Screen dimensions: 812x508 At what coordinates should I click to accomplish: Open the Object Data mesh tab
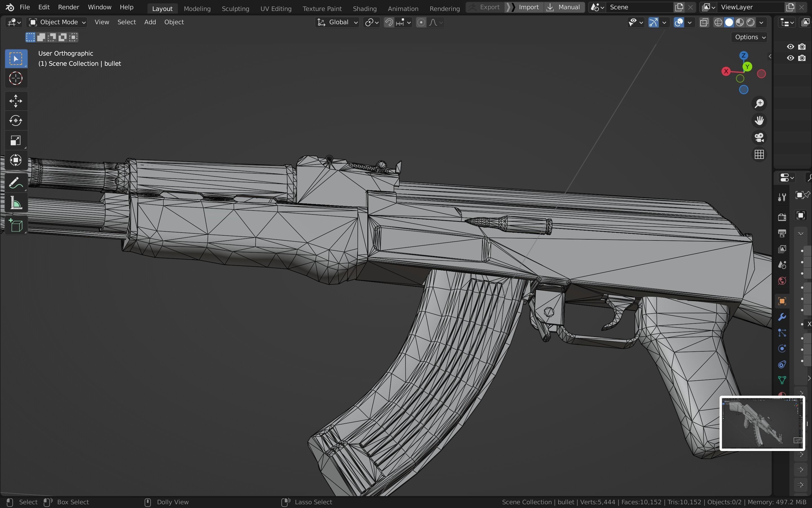[x=782, y=380]
